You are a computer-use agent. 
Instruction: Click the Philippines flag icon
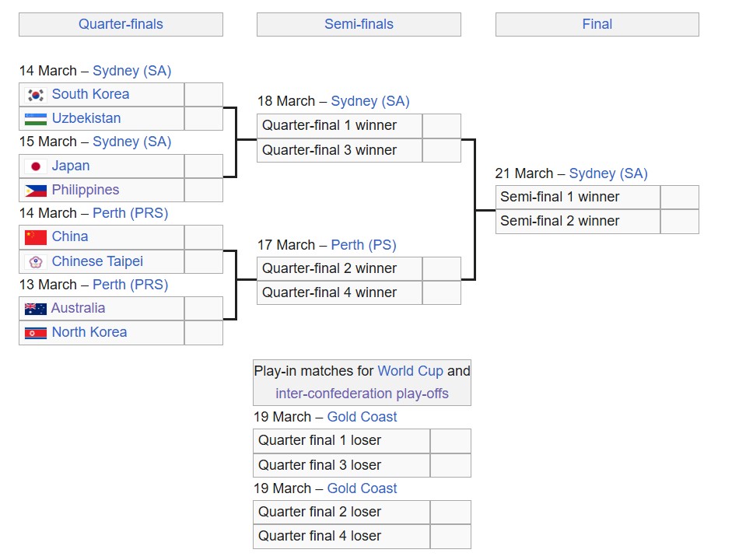[x=36, y=191]
